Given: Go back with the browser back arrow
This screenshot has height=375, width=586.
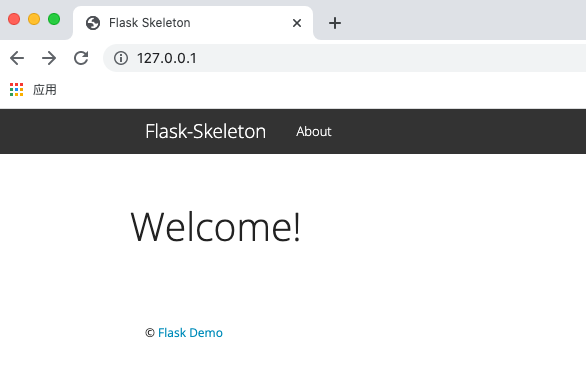Looking at the screenshot, I should tap(17, 58).
